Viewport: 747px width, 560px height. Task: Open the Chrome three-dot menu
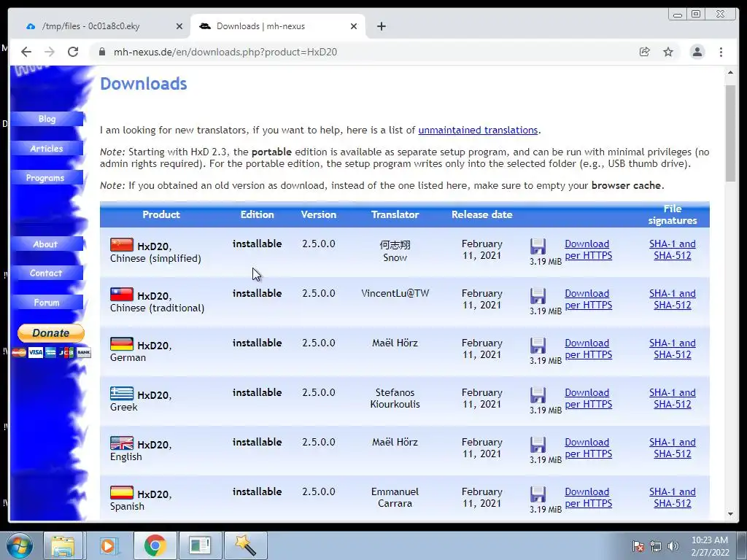pyautogui.click(x=721, y=52)
